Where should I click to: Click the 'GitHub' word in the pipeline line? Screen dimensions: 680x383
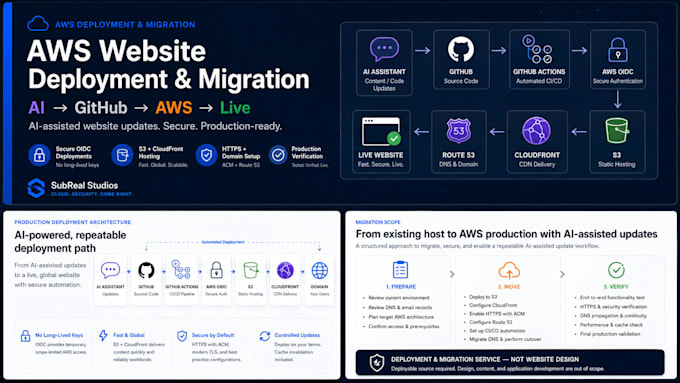101,108
